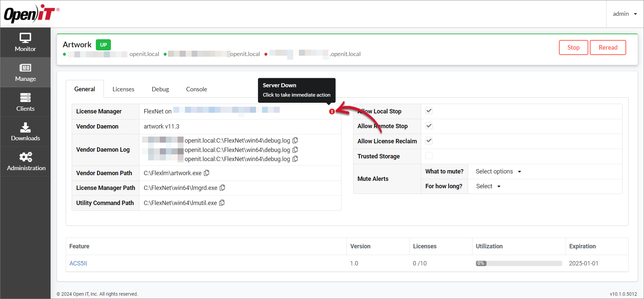Copy the Utility Command Path
Viewport: 644px width, 299px height.
pyautogui.click(x=222, y=203)
